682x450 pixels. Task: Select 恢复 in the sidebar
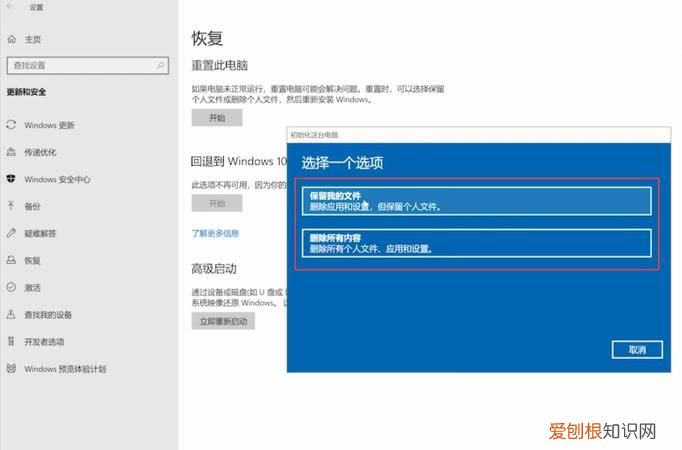pyautogui.click(x=32, y=260)
